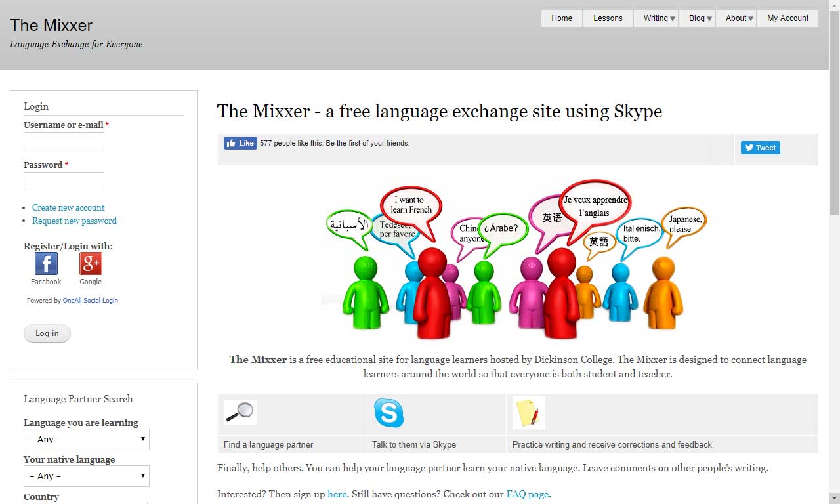This screenshot has width=840, height=504.
Task: Click '577 people like this' text
Action: tap(291, 143)
